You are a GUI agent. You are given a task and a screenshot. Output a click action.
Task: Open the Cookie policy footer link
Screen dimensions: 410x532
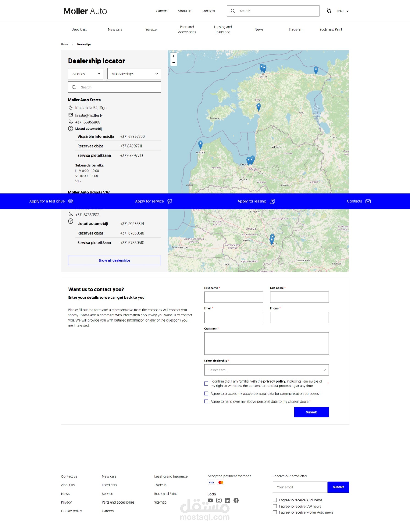72,511
